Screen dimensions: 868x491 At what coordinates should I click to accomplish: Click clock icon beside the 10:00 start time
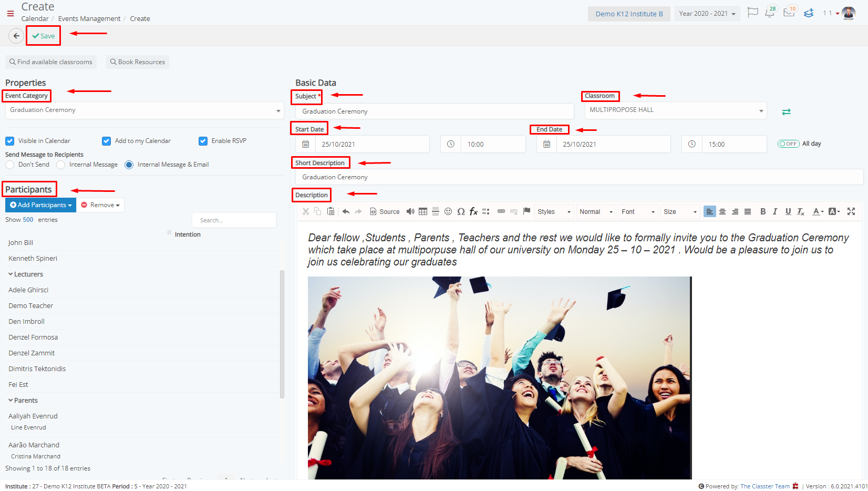click(x=451, y=144)
